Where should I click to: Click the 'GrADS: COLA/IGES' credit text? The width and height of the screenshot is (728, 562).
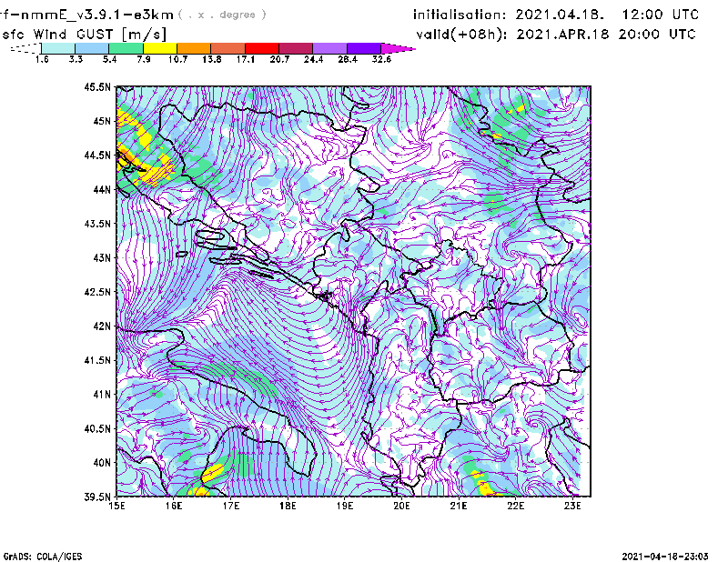pyautogui.click(x=43, y=557)
